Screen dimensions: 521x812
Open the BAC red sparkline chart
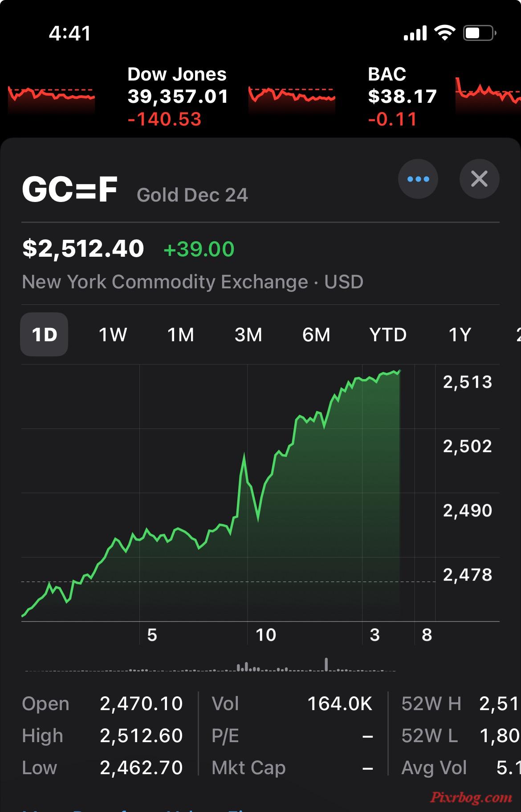coord(488,93)
